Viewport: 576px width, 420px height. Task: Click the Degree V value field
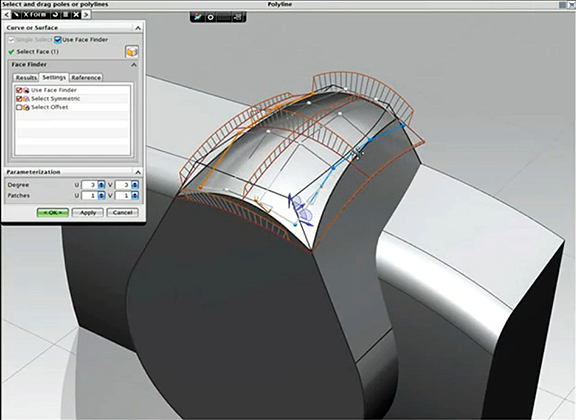pos(124,185)
